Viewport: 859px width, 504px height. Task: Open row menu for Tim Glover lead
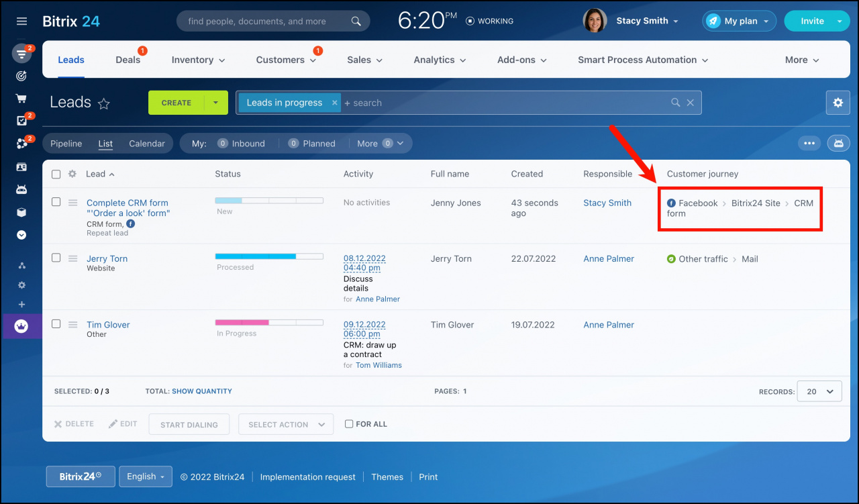point(73,324)
